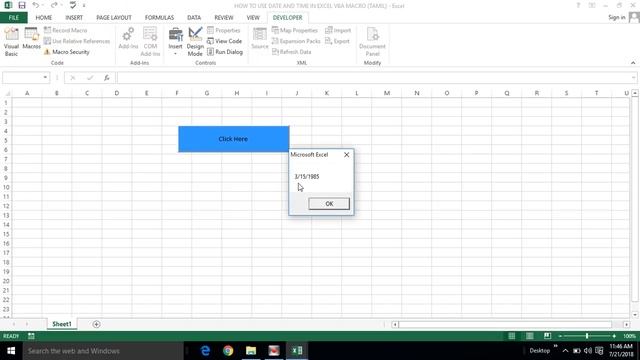
Task: Select column A header
Action: click(x=27, y=93)
